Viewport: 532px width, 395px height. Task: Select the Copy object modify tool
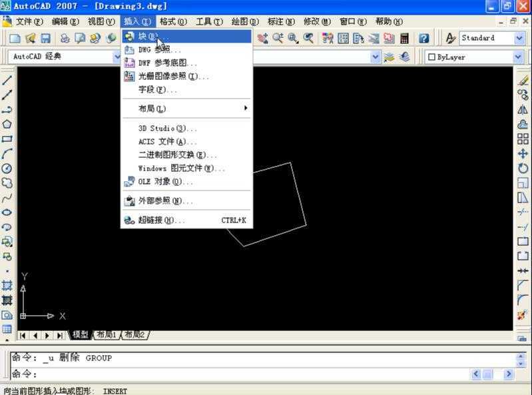[523, 95]
